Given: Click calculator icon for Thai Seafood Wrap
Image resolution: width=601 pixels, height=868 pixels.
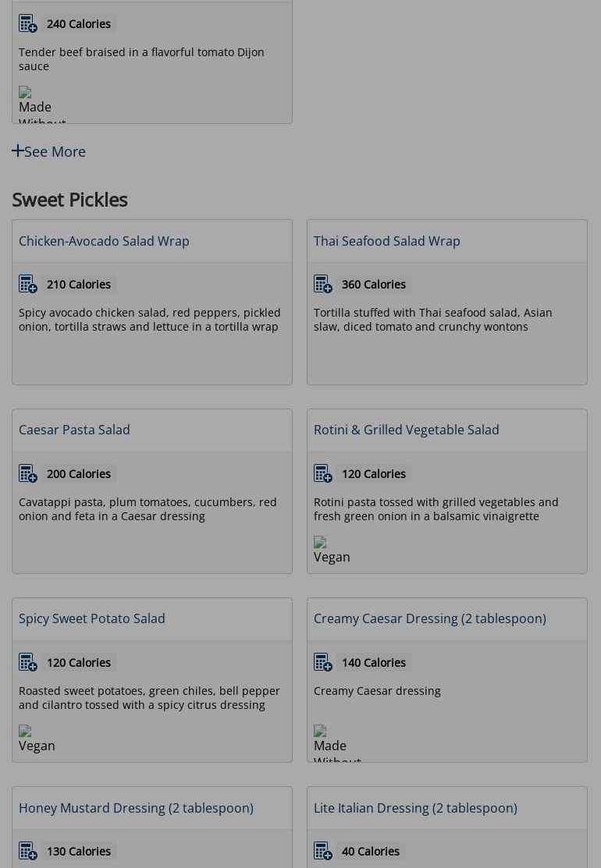Looking at the screenshot, I should 323,285.
